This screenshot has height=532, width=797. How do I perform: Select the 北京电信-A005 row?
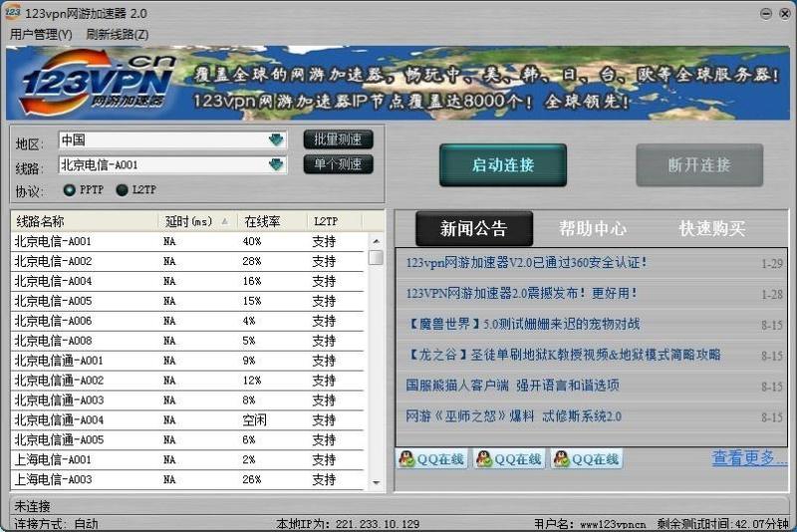(x=187, y=301)
